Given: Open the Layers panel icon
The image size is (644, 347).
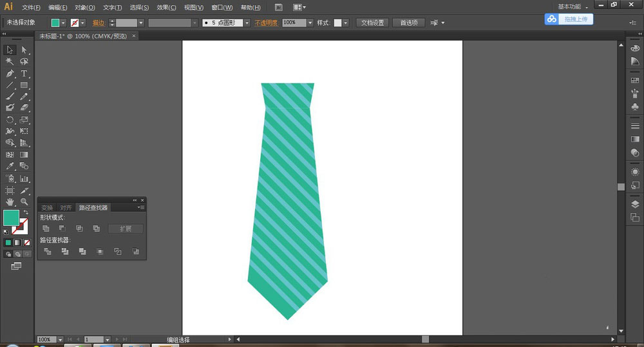Looking at the screenshot, I should pyautogui.click(x=635, y=204).
